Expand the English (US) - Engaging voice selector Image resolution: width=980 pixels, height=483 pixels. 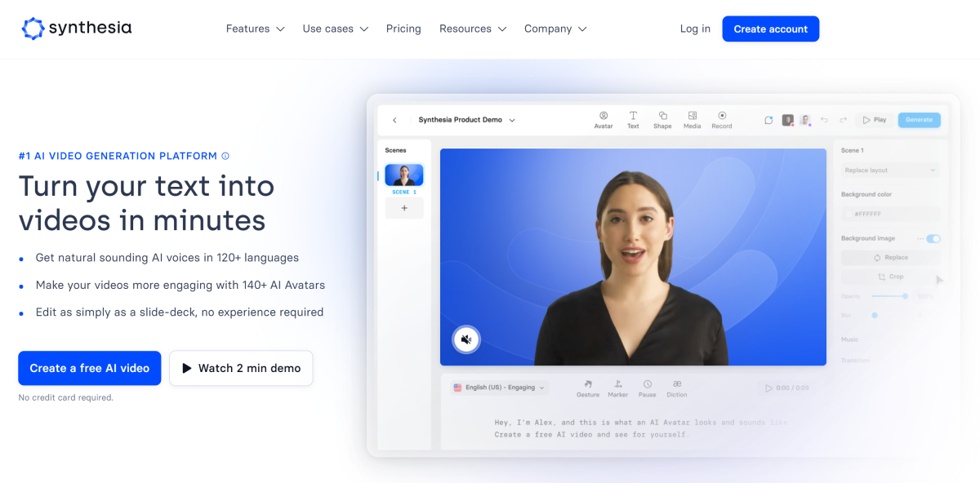[x=499, y=388]
